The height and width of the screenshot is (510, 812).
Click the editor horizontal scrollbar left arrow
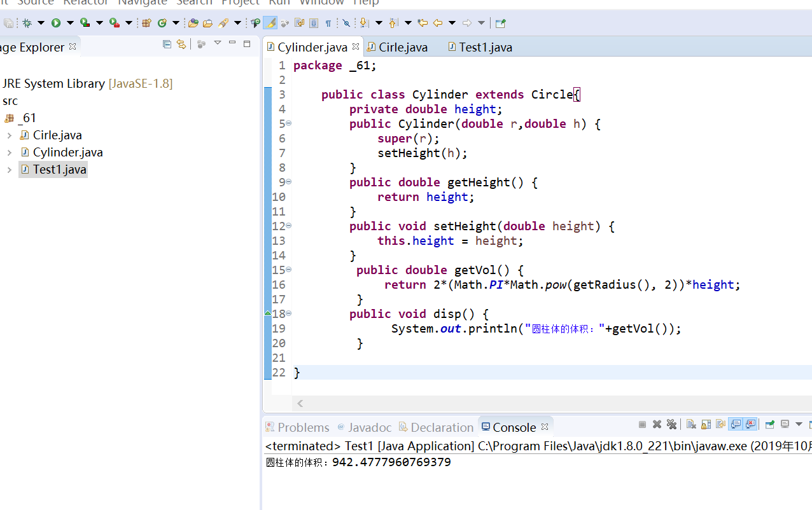300,403
